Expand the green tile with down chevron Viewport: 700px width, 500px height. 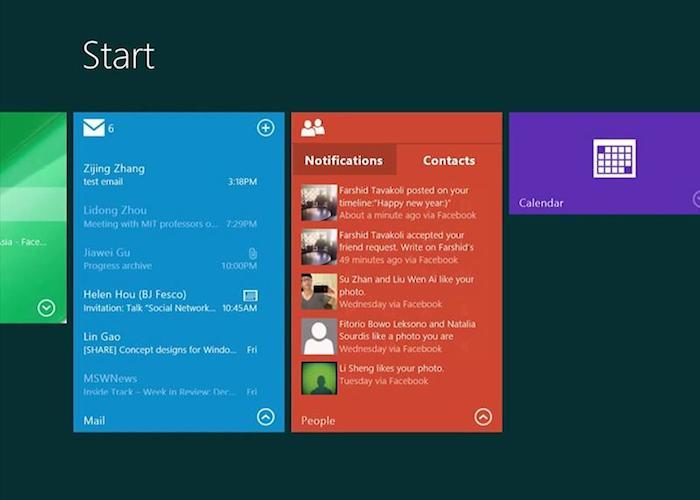tap(46, 308)
